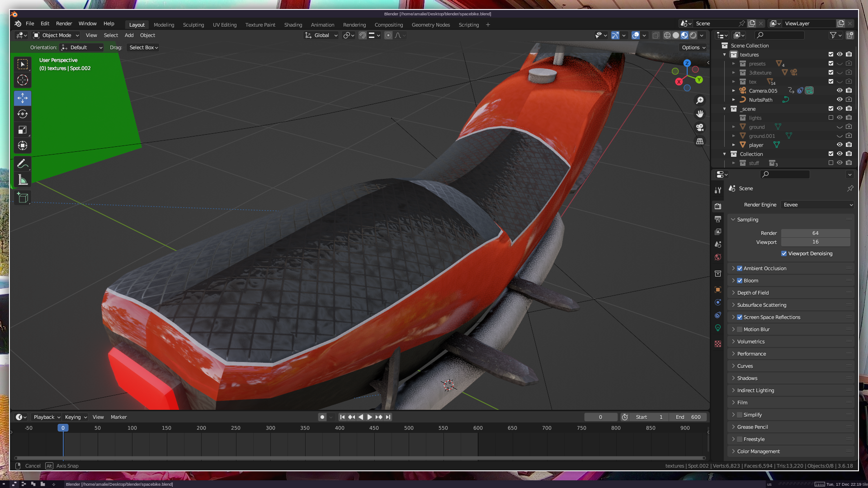
Task: Expand the Depth of Field panel
Action: 753,293
